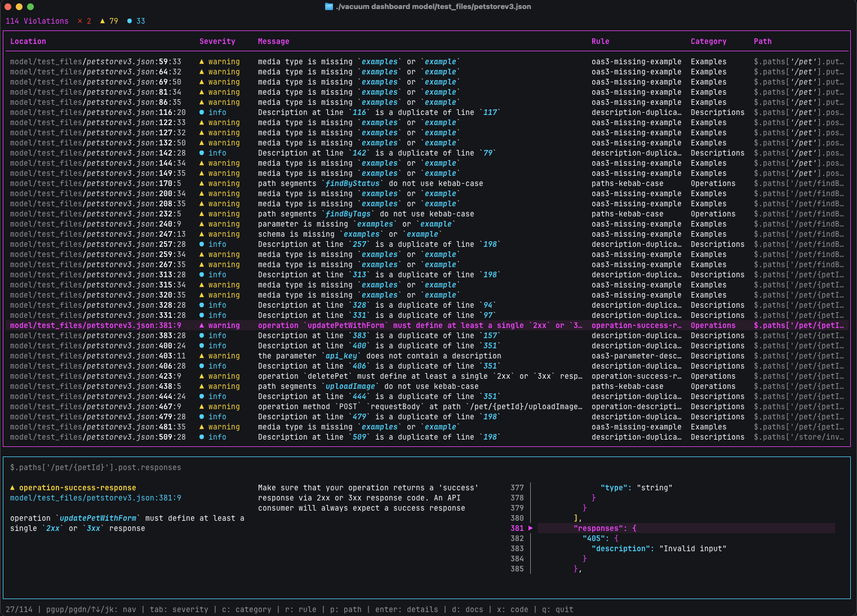Screen dimensions: 857x616
Task: Click the info dot icon for row 313:28
Action: coord(202,275)
